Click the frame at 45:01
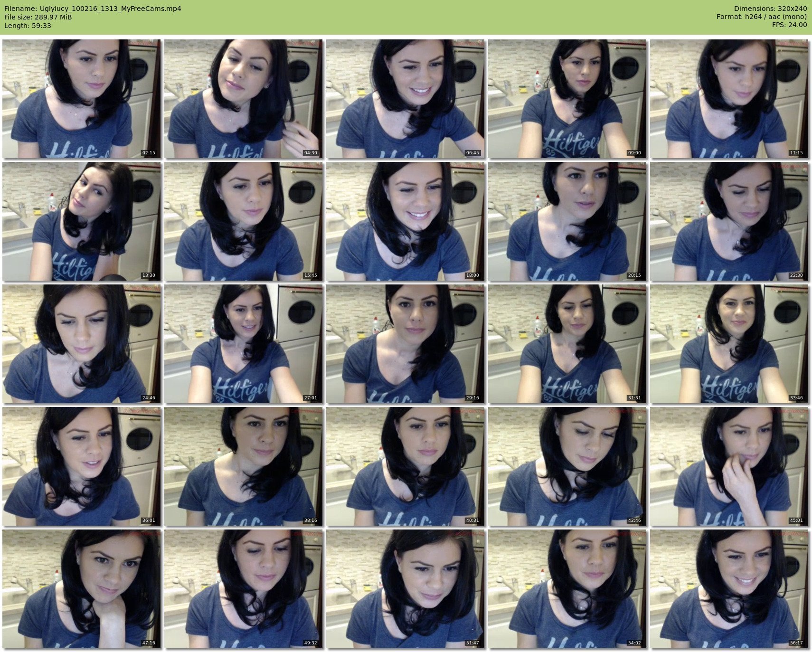 point(729,466)
